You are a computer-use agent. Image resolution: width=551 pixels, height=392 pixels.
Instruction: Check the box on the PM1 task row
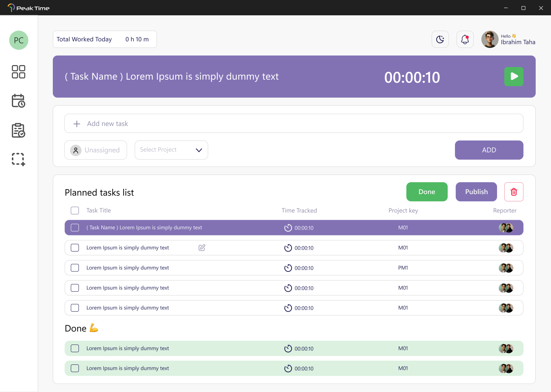(75, 268)
